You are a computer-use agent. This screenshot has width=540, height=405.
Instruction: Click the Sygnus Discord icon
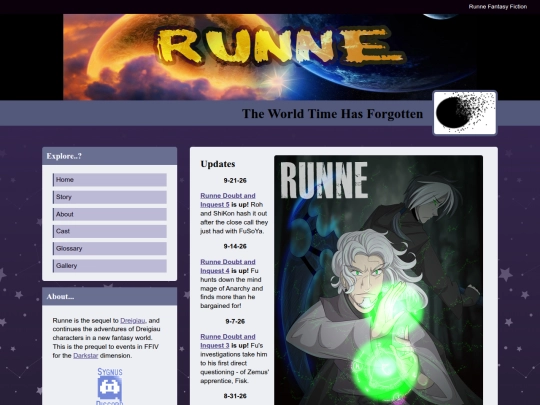(110, 386)
